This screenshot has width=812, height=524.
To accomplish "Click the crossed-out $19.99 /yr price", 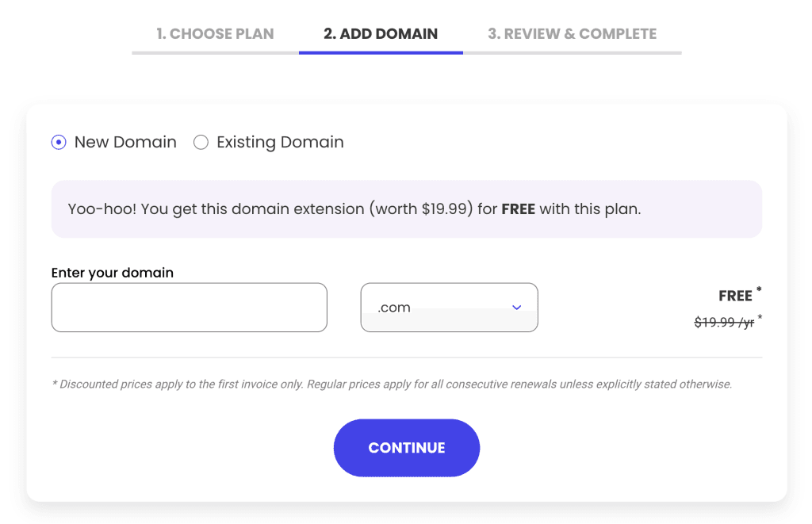I will [724, 323].
